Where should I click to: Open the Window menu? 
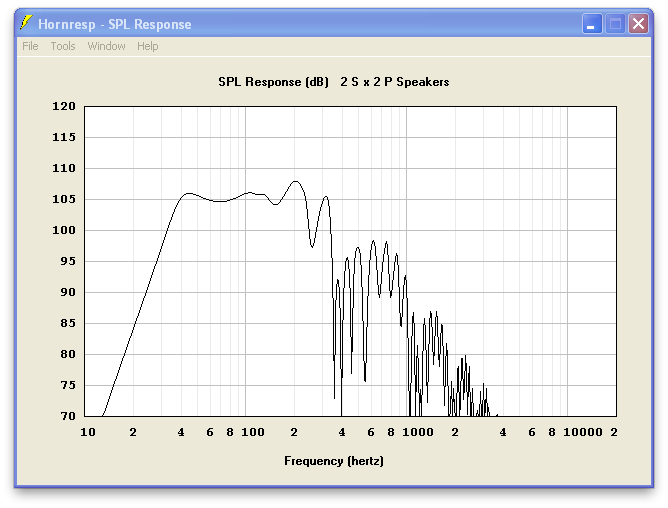tap(106, 46)
